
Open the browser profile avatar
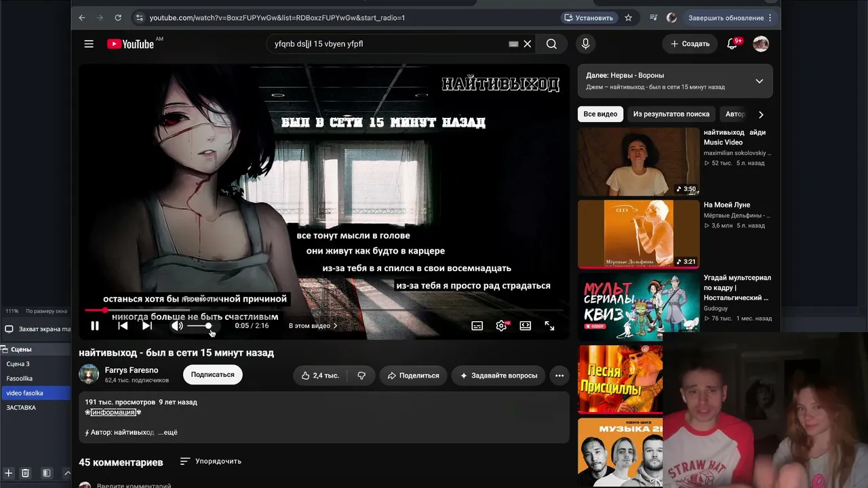[x=672, y=18]
